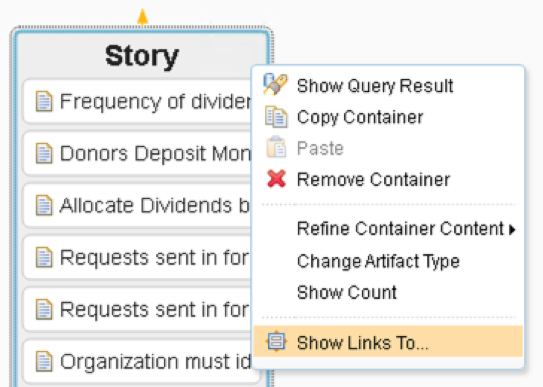
Task: Click the Show Links To icon
Action: (276, 341)
